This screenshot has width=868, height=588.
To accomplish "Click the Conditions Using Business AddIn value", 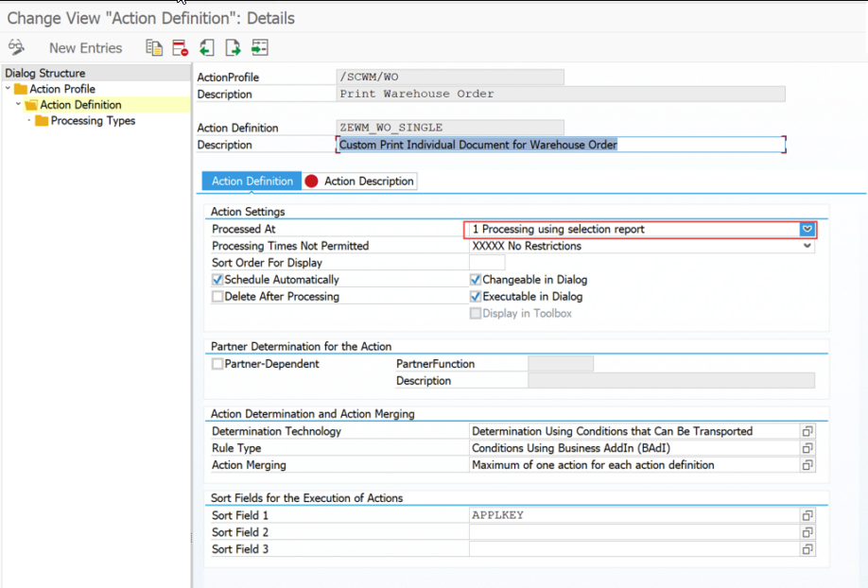I will click(x=634, y=448).
